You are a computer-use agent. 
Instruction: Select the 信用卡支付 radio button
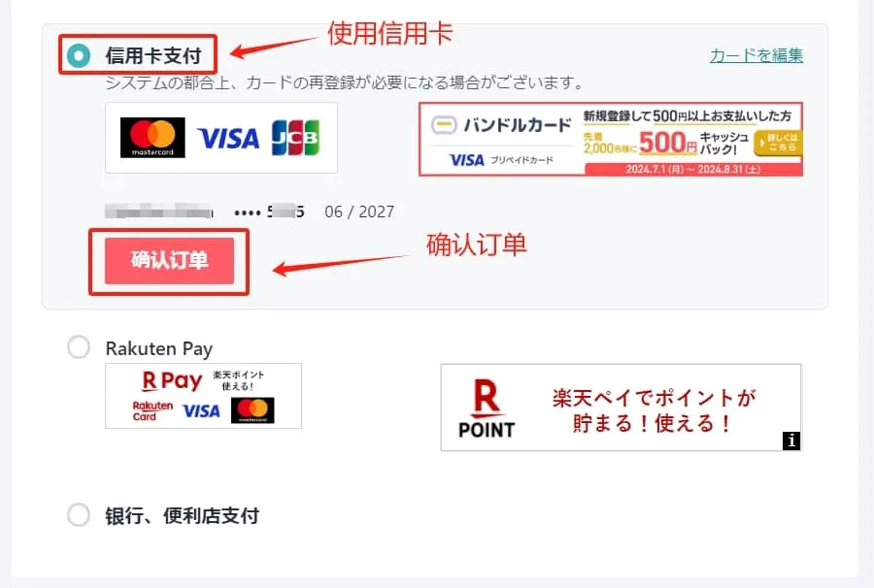click(x=79, y=55)
